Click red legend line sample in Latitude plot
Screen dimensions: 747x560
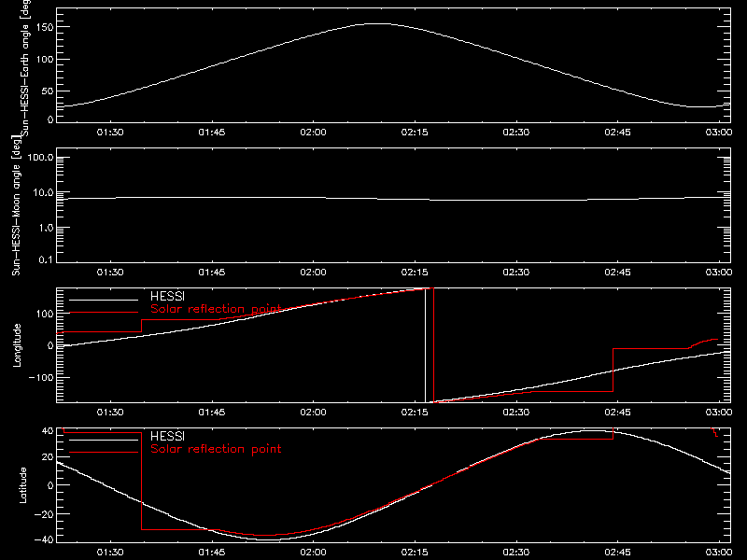pos(104,452)
